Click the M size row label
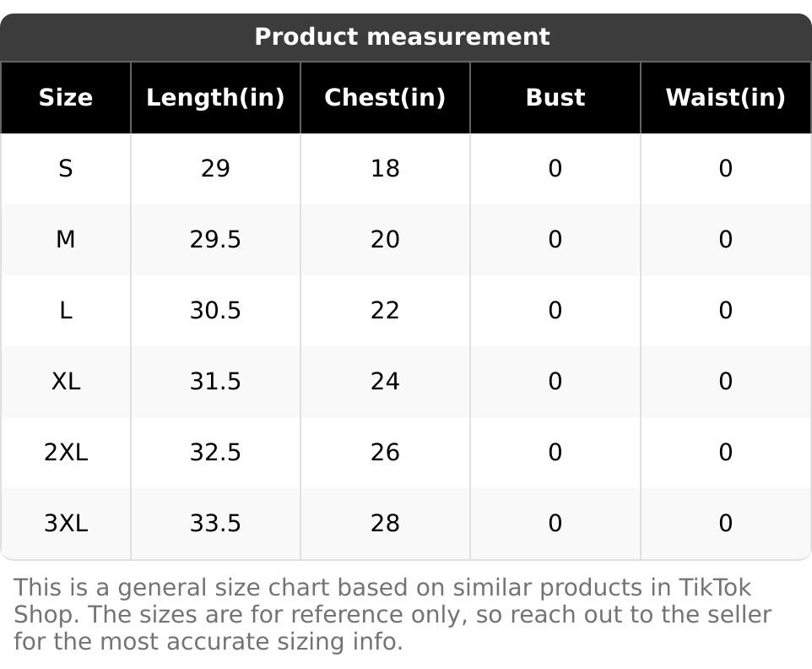812x669 pixels. (66, 240)
